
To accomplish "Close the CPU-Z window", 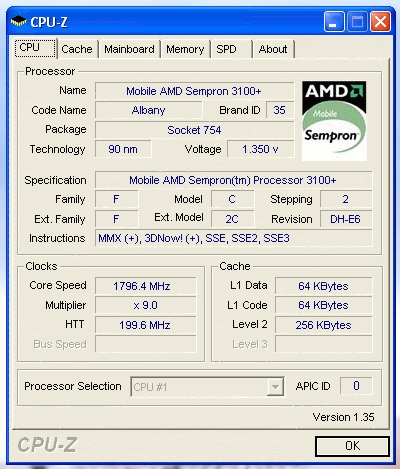I will (x=380, y=22).
